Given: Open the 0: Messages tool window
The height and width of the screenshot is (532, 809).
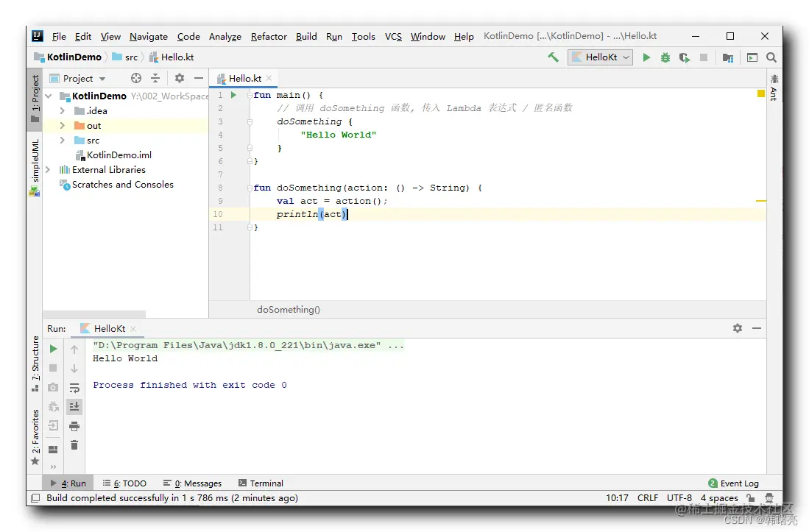Looking at the screenshot, I should pos(192,483).
